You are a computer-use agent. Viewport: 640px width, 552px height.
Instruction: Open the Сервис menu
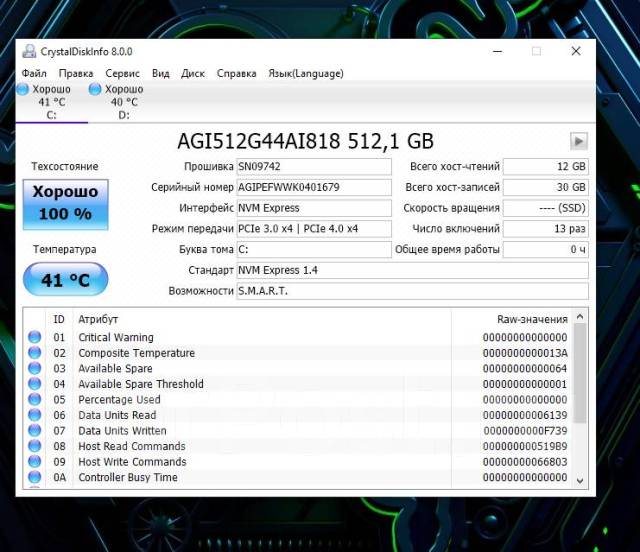(x=122, y=73)
